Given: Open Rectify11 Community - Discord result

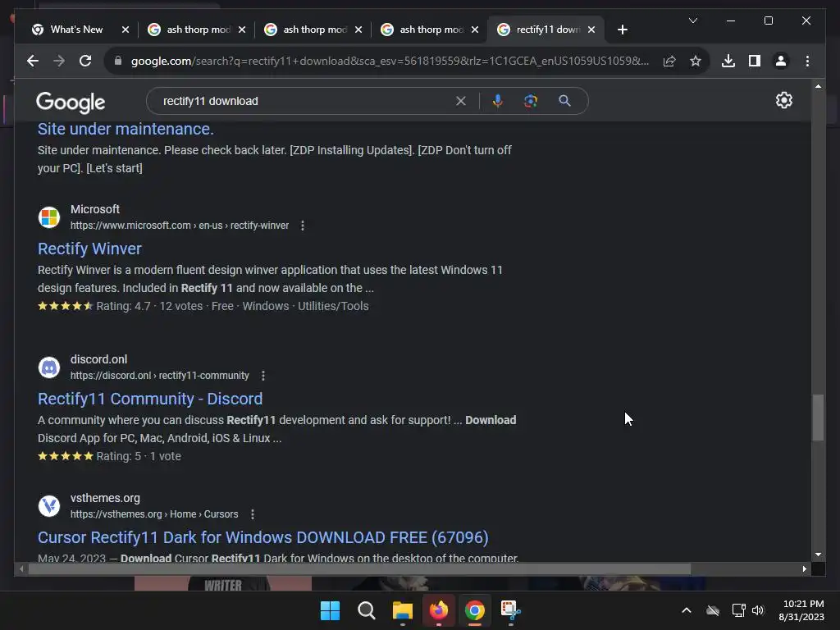Looking at the screenshot, I should (150, 399).
